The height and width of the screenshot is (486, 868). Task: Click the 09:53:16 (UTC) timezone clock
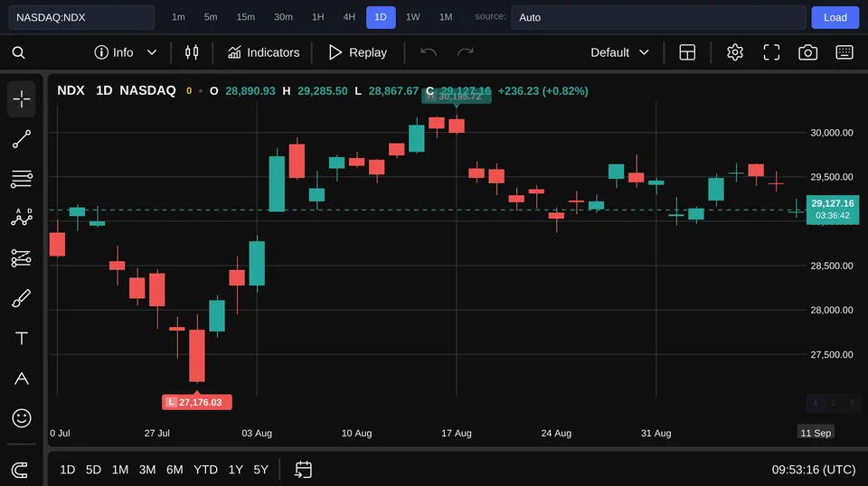814,470
